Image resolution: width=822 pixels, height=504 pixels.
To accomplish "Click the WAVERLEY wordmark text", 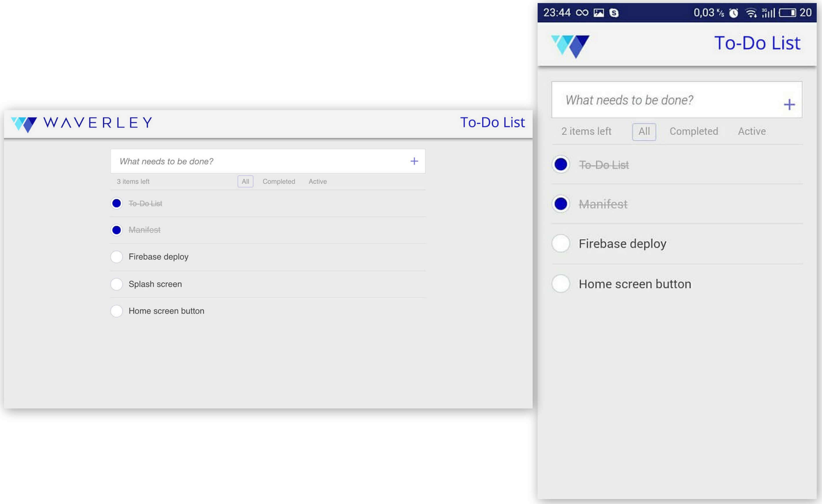I will [98, 123].
